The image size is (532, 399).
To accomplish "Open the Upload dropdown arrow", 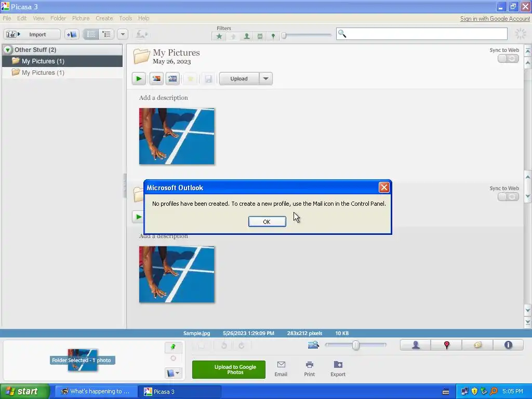I will click(266, 79).
